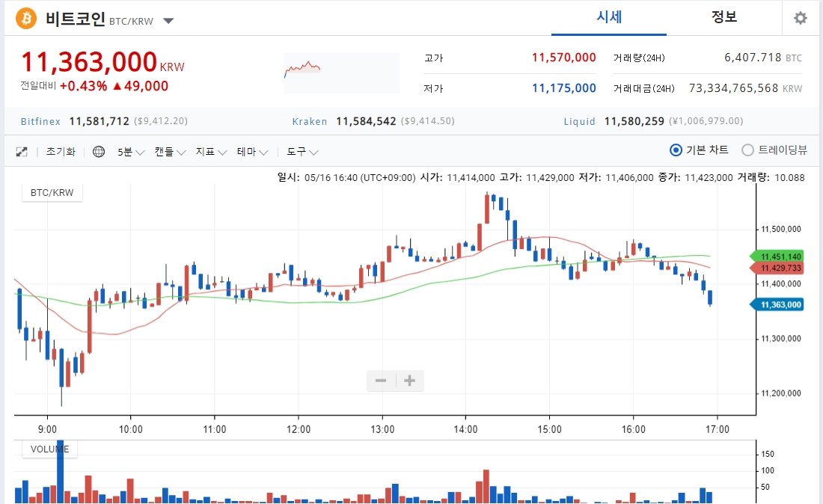
Task: Select the 트레이딩뷰 radio button
Action: click(747, 150)
